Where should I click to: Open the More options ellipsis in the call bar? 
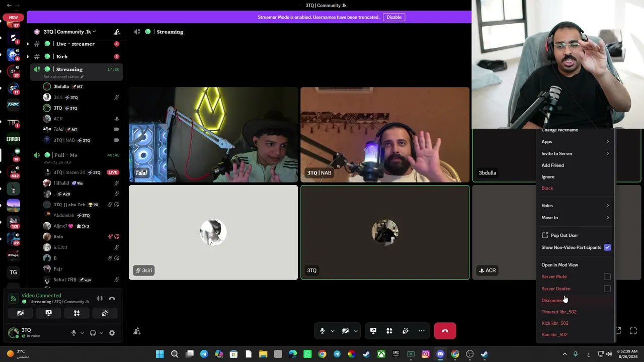(x=422, y=331)
